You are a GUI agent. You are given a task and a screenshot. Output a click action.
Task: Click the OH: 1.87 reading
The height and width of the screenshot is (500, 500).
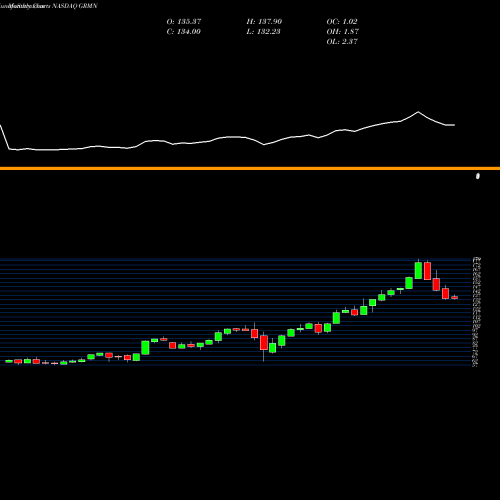click(x=342, y=31)
